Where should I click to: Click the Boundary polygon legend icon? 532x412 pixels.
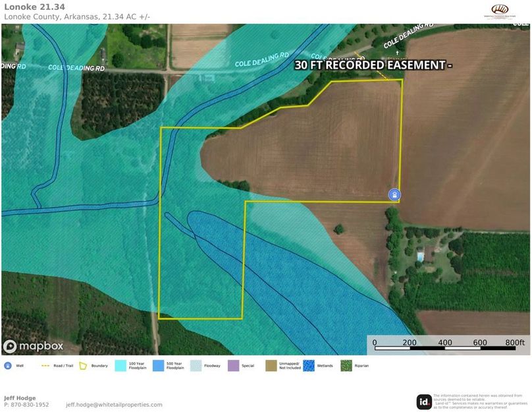click(84, 366)
